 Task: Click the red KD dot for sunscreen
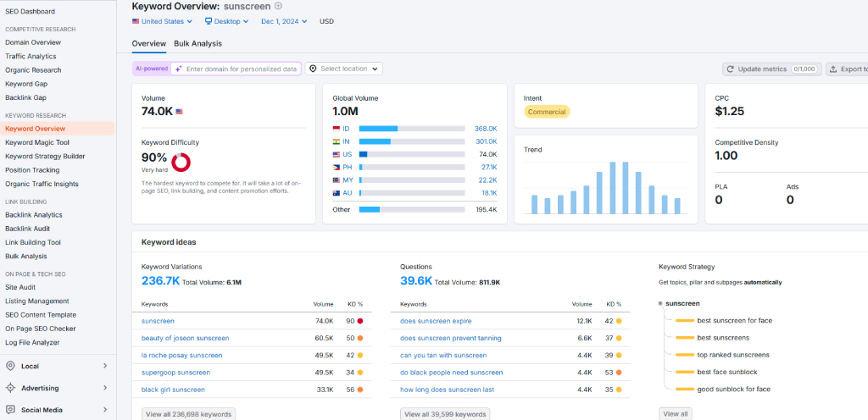tap(360, 321)
